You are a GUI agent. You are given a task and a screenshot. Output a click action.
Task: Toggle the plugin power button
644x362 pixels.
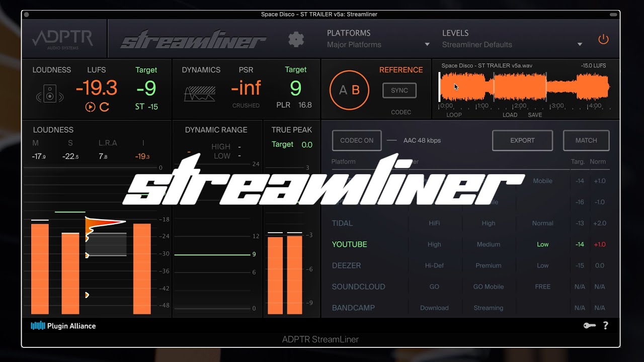point(603,39)
